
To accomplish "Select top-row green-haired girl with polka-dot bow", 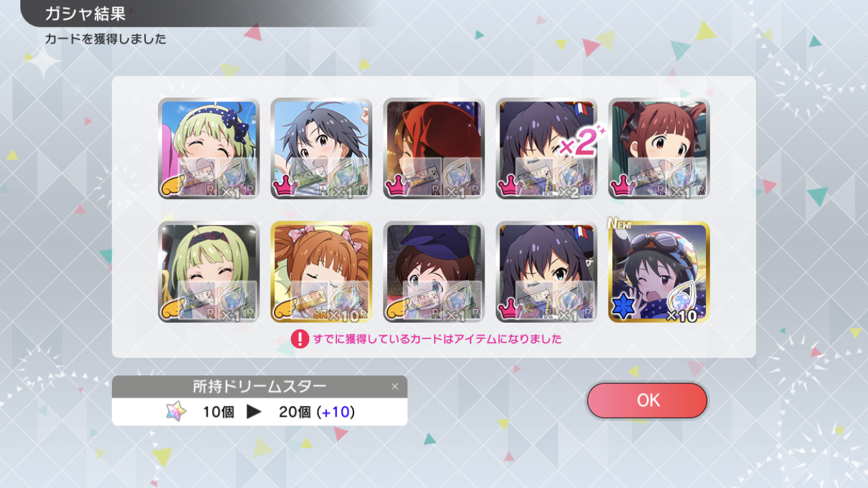I will [209, 148].
